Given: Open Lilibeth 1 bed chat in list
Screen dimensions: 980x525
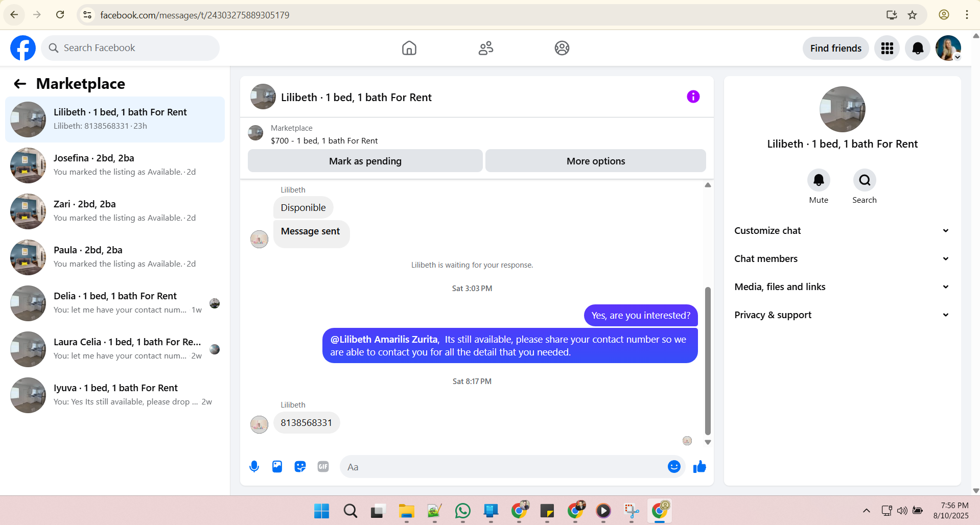Looking at the screenshot, I should pos(115,120).
